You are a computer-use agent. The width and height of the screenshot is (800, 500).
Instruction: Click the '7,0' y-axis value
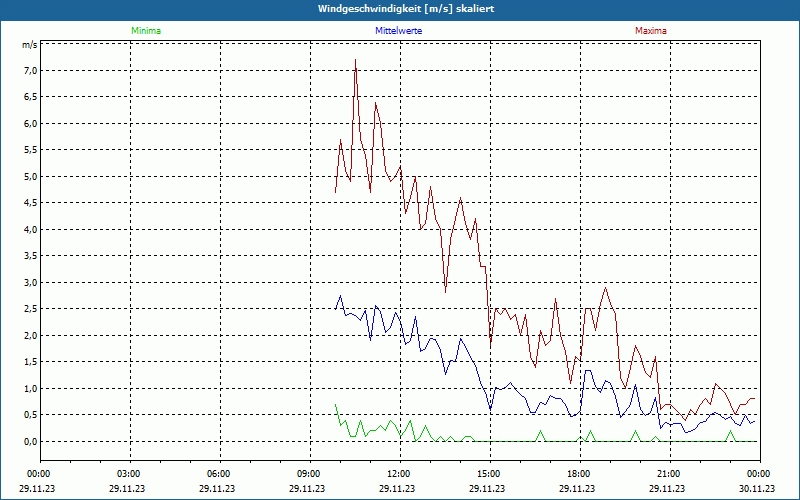pyautogui.click(x=31, y=70)
